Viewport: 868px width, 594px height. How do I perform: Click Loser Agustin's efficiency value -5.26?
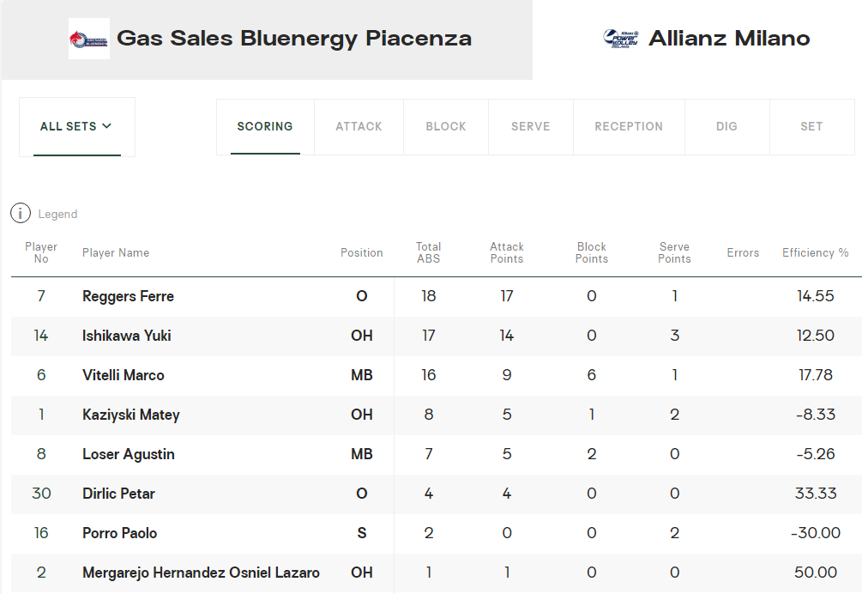pos(816,454)
